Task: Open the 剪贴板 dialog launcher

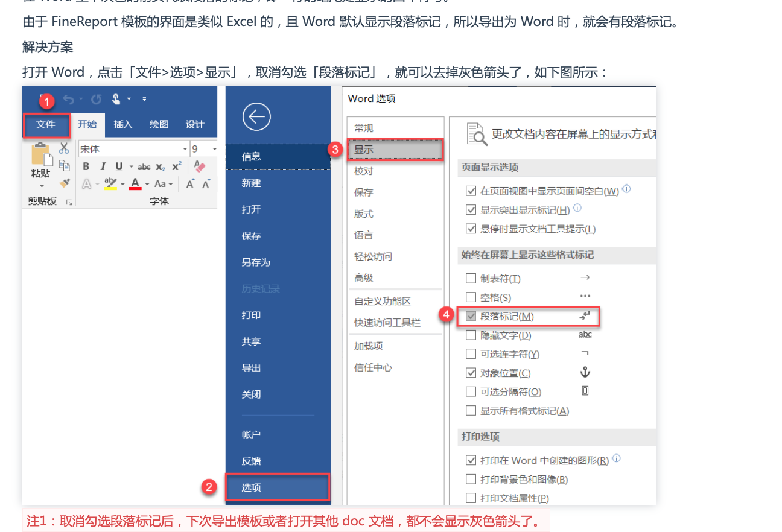Action: click(69, 202)
